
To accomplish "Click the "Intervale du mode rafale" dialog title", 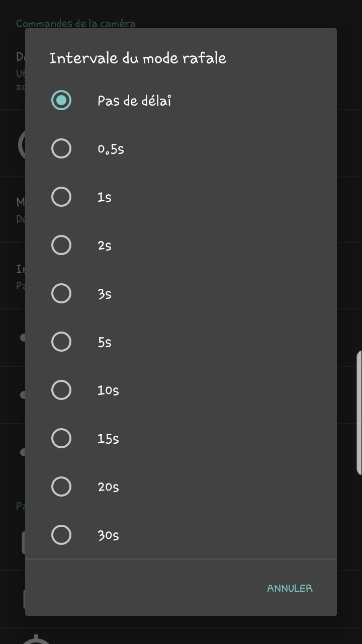I will (138, 58).
